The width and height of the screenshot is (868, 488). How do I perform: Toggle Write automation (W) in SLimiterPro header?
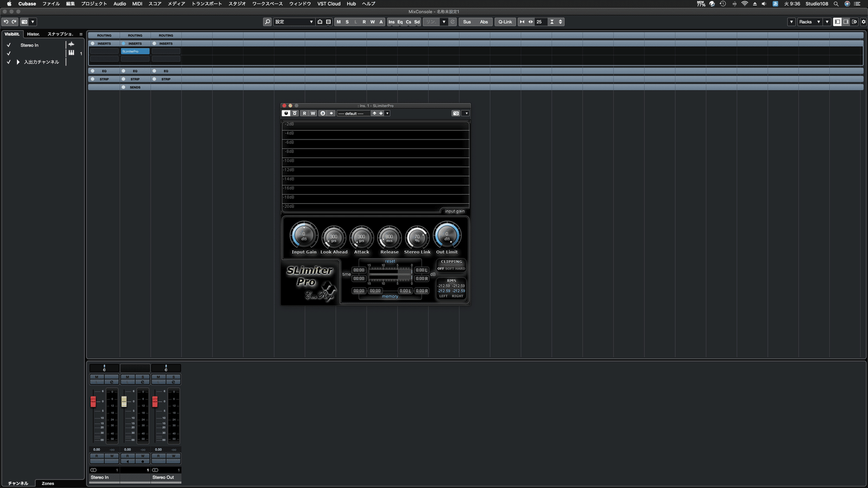click(x=312, y=113)
